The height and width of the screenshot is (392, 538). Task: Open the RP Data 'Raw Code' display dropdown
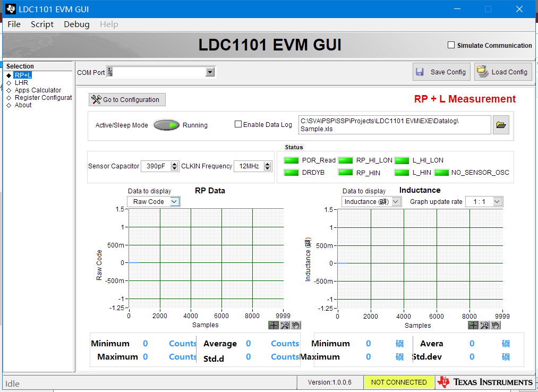click(174, 201)
